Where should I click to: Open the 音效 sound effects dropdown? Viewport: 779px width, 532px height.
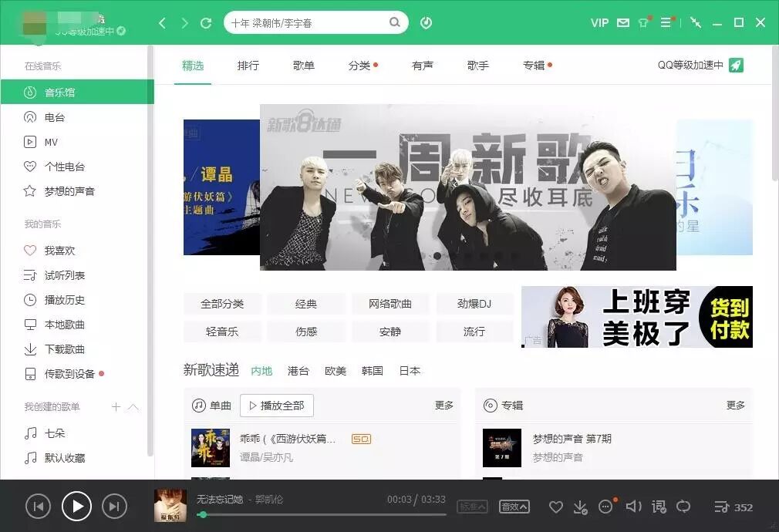click(x=514, y=507)
